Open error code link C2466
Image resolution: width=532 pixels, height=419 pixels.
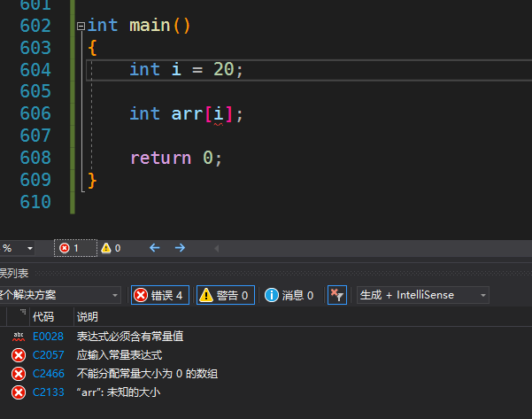pos(48,374)
